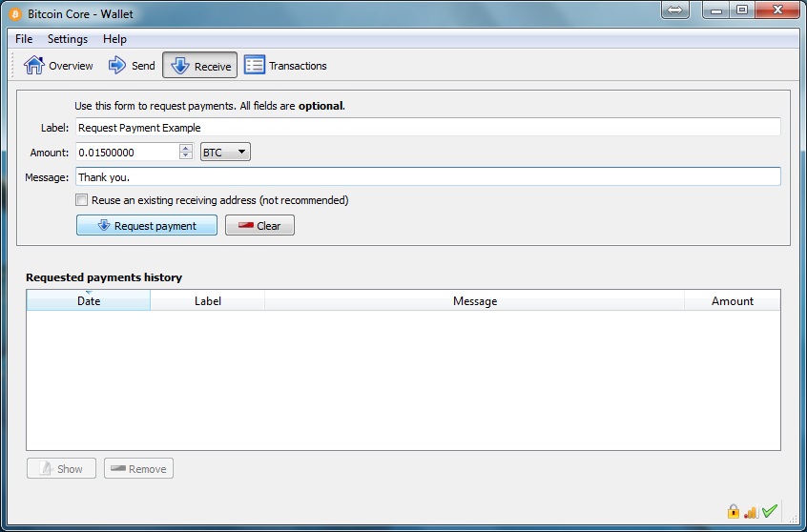Select the Receive tab
The width and height of the screenshot is (807, 532).
click(x=199, y=66)
